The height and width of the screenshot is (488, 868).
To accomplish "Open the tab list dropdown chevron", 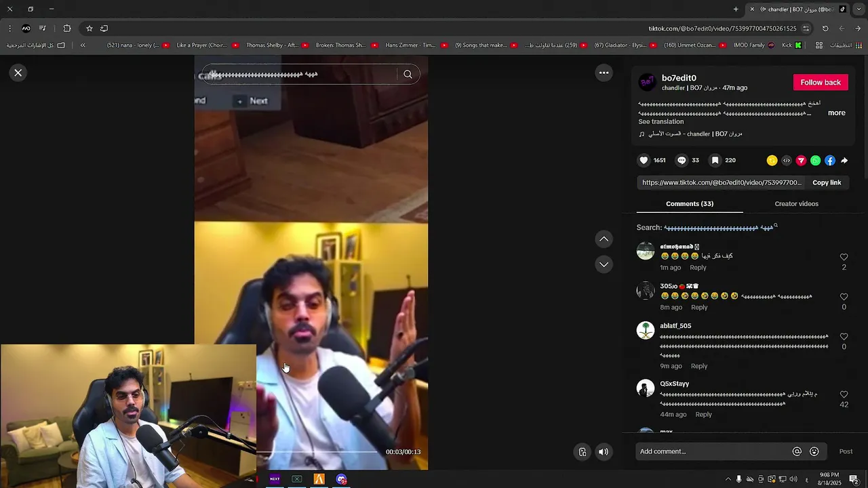I will [x=859, y=9].
